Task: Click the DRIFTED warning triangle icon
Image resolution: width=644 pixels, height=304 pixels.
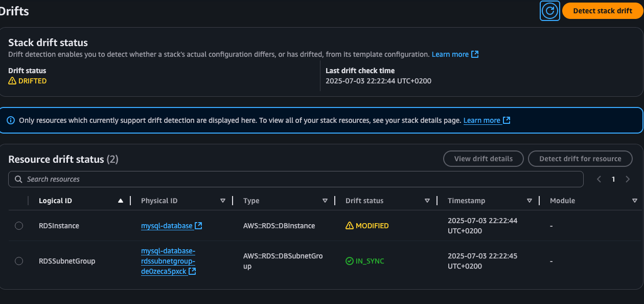Action: pyautogui.click(x=12, y=81)
